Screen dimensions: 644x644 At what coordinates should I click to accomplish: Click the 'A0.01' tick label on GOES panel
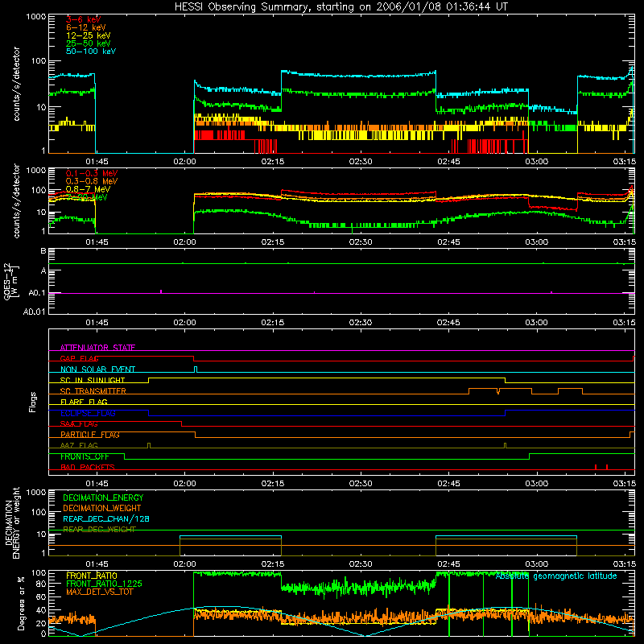pos(35,312)
